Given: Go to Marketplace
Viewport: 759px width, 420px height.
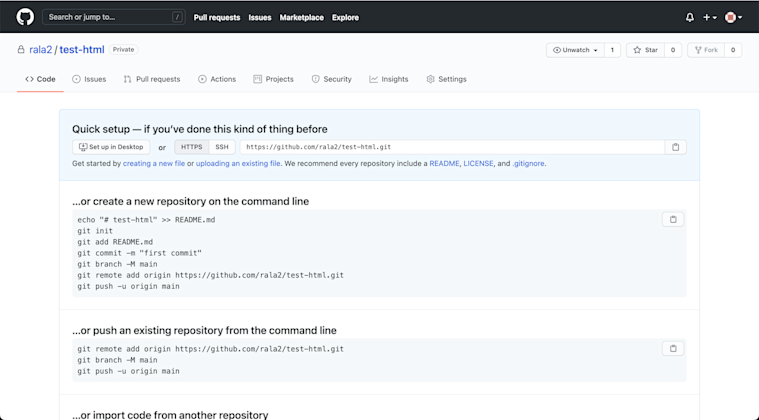Looking at the screenshot, I should click(x=302, y=17).
